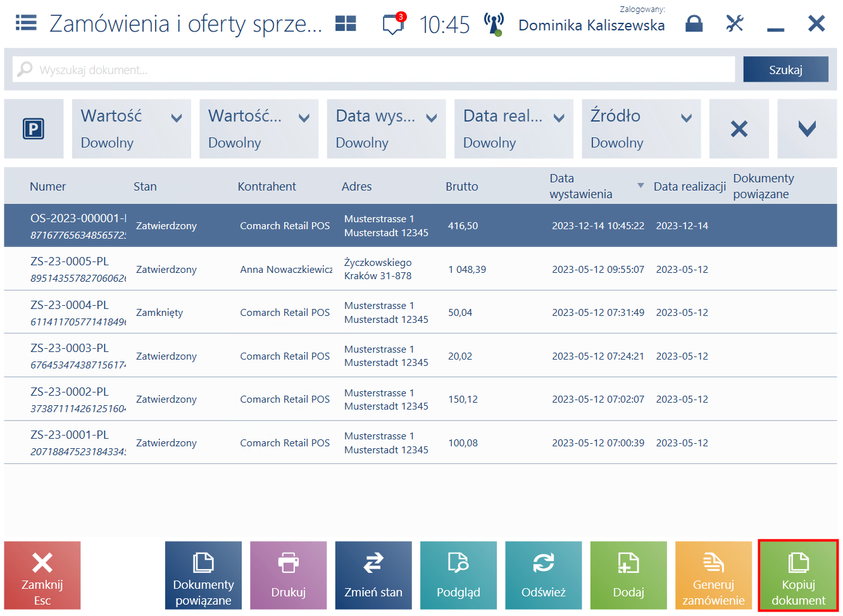
Task: Click the Szukaj search button
Action: (785, 70)
